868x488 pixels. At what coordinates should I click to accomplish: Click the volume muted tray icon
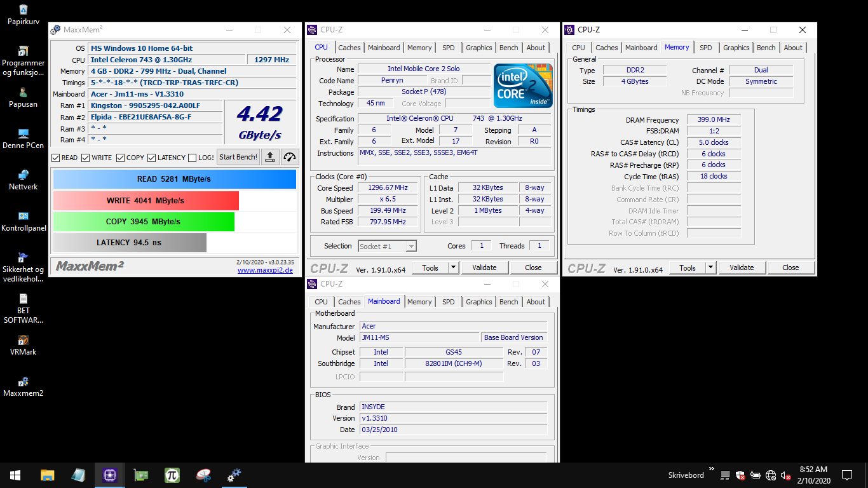(785, 475)
